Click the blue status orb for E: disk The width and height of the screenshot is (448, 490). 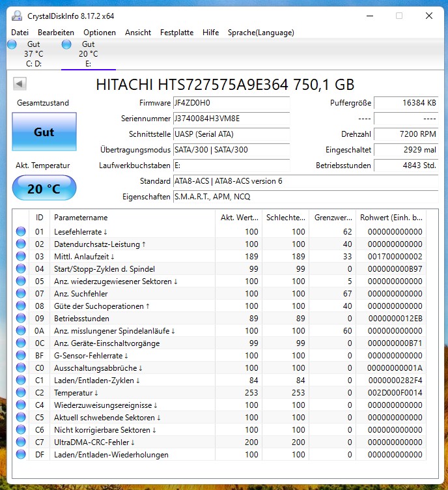pyautogui.click(x=66, y=44)
